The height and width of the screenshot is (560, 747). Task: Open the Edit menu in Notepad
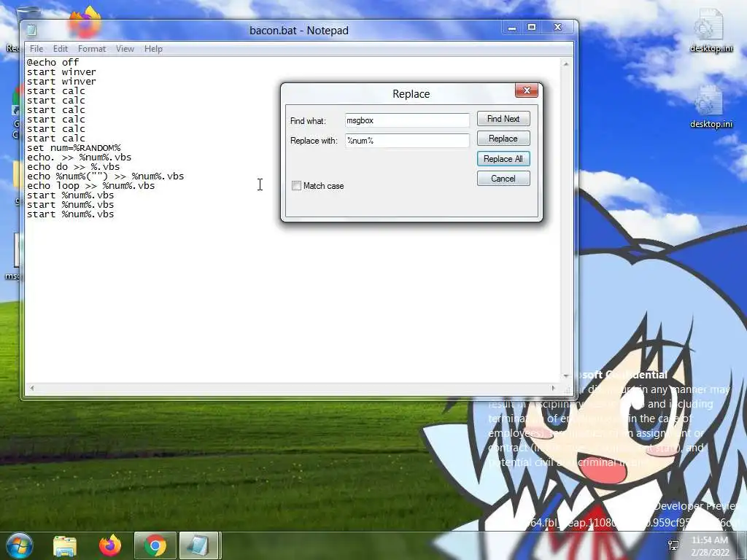pyautogui.click(x=60, y=49)
